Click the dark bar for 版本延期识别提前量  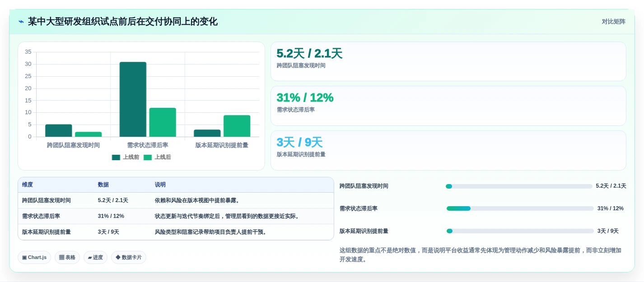[207, 133]
